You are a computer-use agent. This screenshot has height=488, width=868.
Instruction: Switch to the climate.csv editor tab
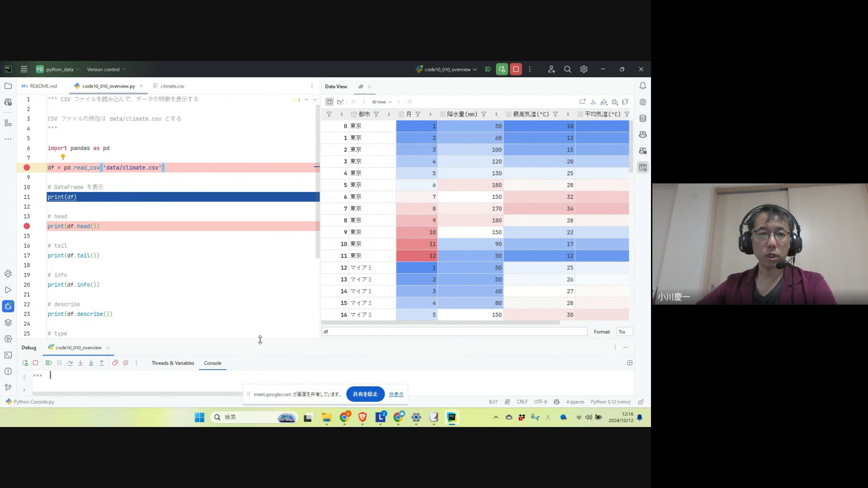172,86
